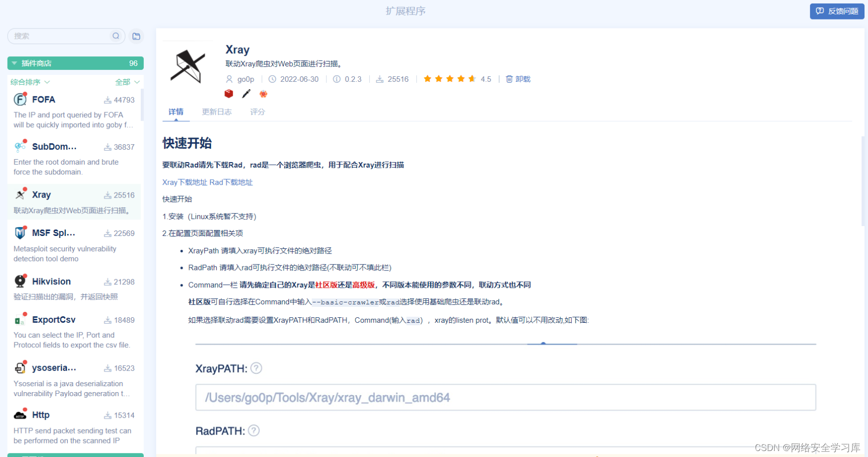Click the author go0p user icon
Screen dimensions: 868x457
(x=229, y=79)
